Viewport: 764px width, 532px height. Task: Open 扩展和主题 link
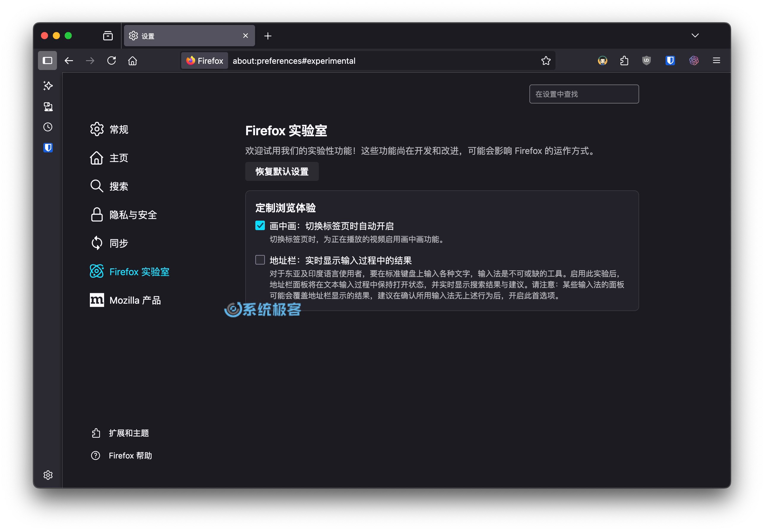[x=120, y=433]
